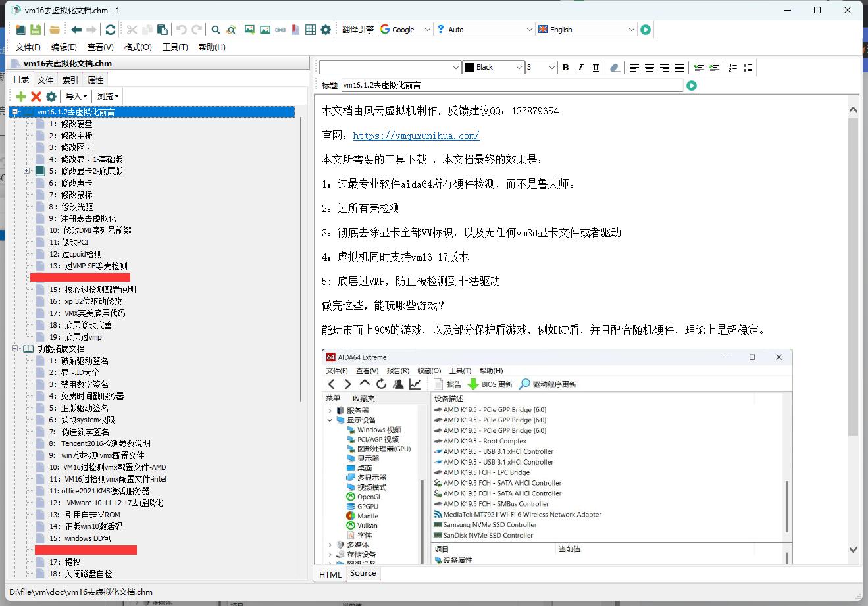
Task: Open the English target language dropdown
Action: pyautogui.click(x=587, y=30)
